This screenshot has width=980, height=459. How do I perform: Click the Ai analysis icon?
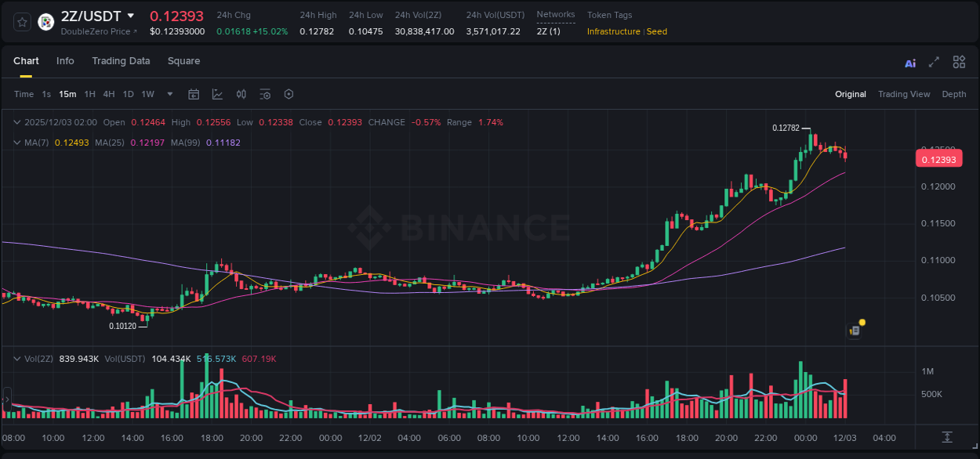(910, 63)
